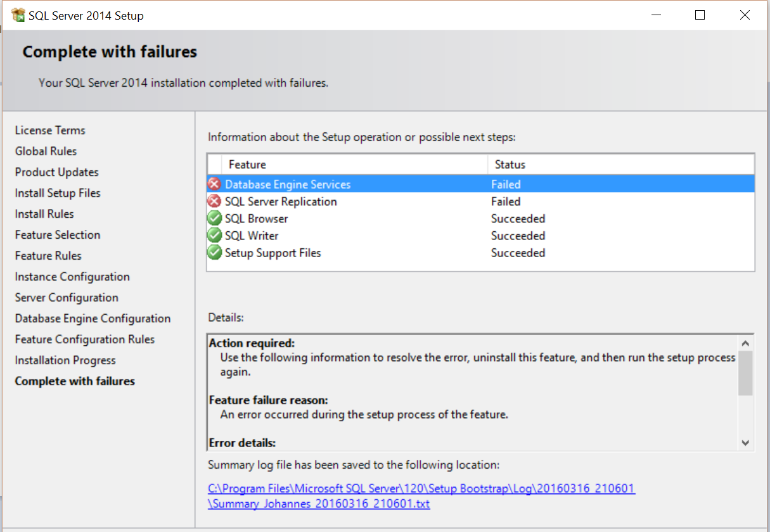Select the SQL Browser feature row

pyautogui.click(x=480, y=218)
